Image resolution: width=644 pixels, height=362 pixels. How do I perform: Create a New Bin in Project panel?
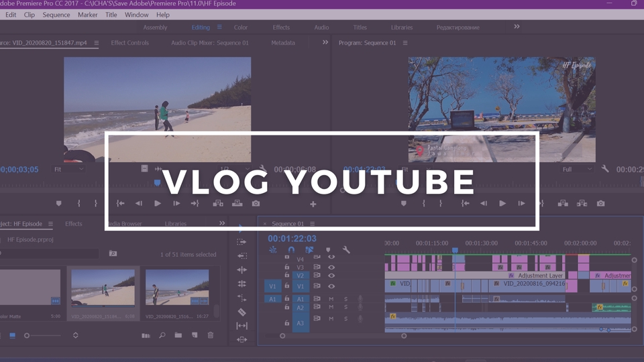click(x=178, y=335)
